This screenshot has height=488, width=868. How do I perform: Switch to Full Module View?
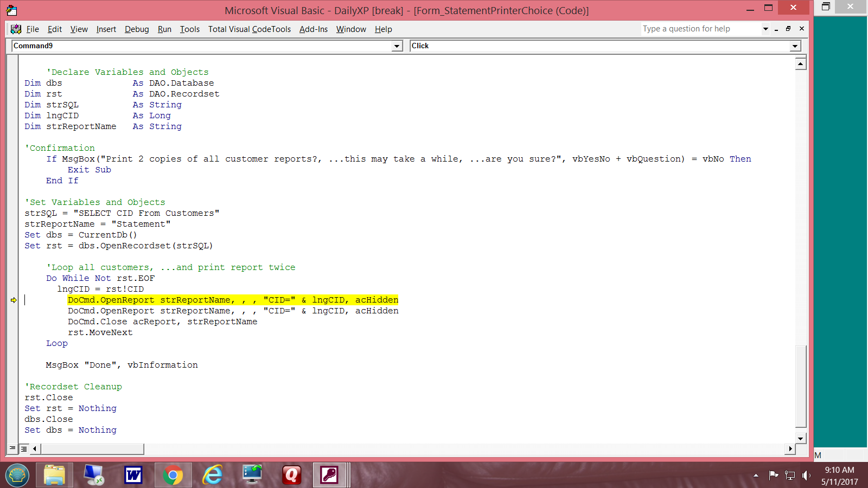click(x=24, y=448)
